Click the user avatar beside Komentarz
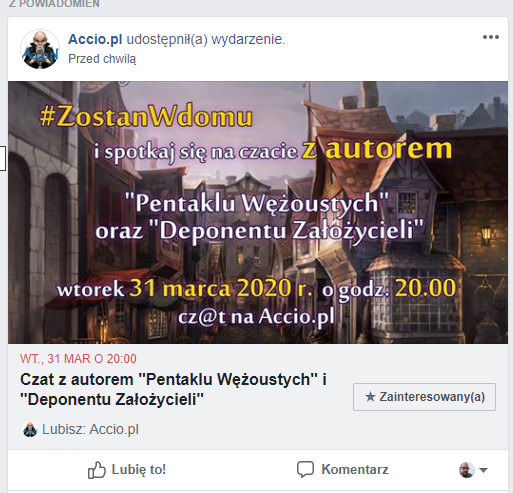This screenshot has height=493, width=513. pos(467,470)
